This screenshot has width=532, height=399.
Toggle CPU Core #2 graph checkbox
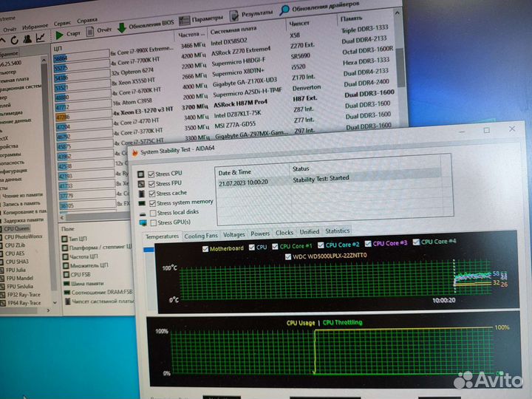point(321,245)
